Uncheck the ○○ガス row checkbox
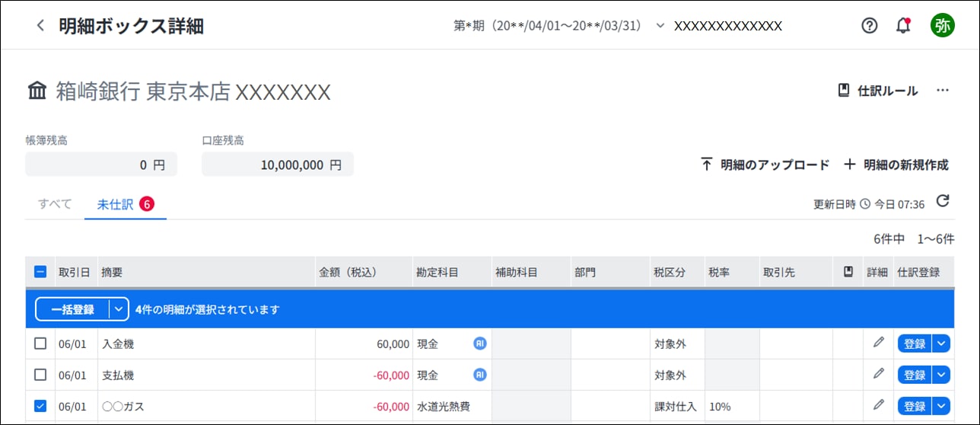 point(40,406)
